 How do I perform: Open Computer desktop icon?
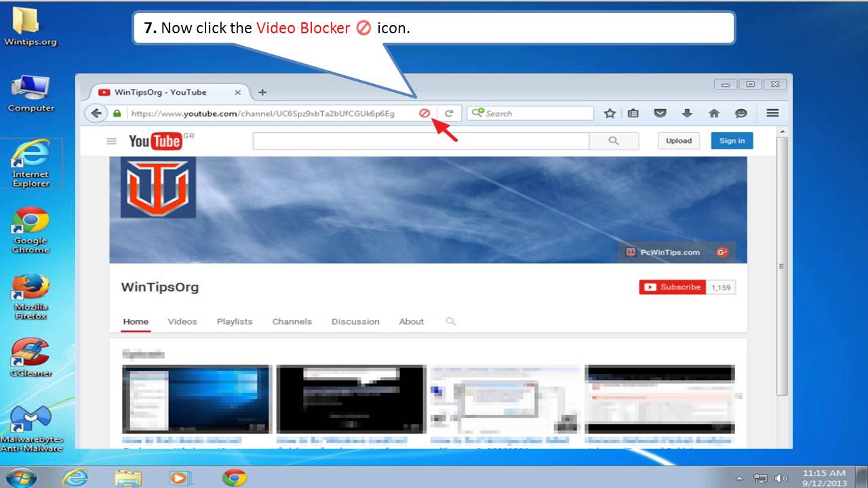coord(31,94)
